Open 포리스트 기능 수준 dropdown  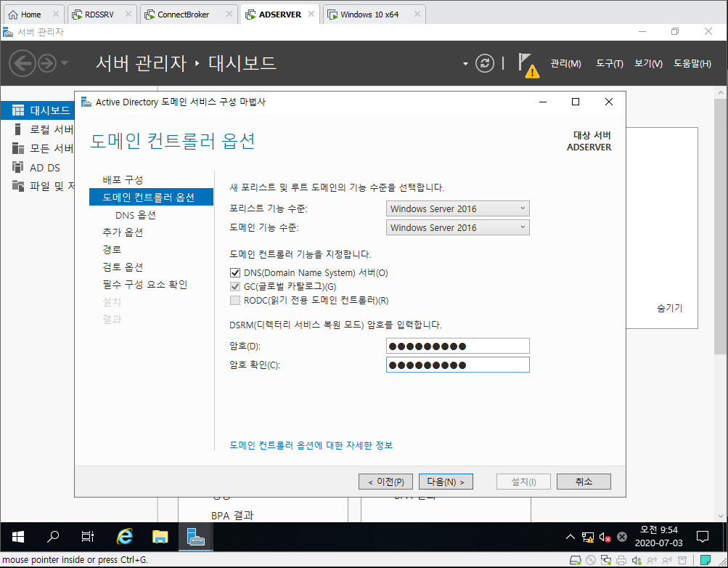click(x=457, y=208)
